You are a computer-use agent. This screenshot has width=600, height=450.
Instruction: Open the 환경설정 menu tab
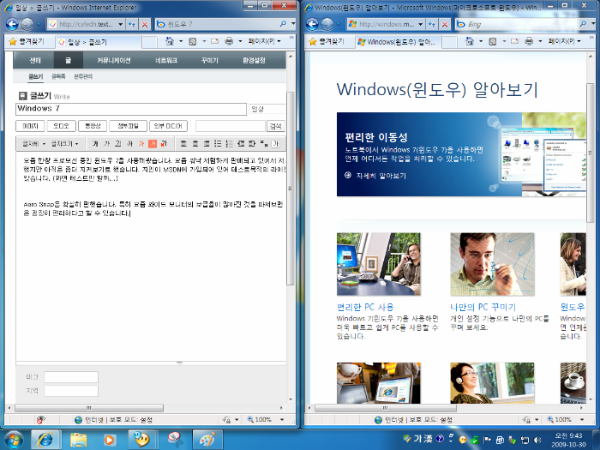254,60
